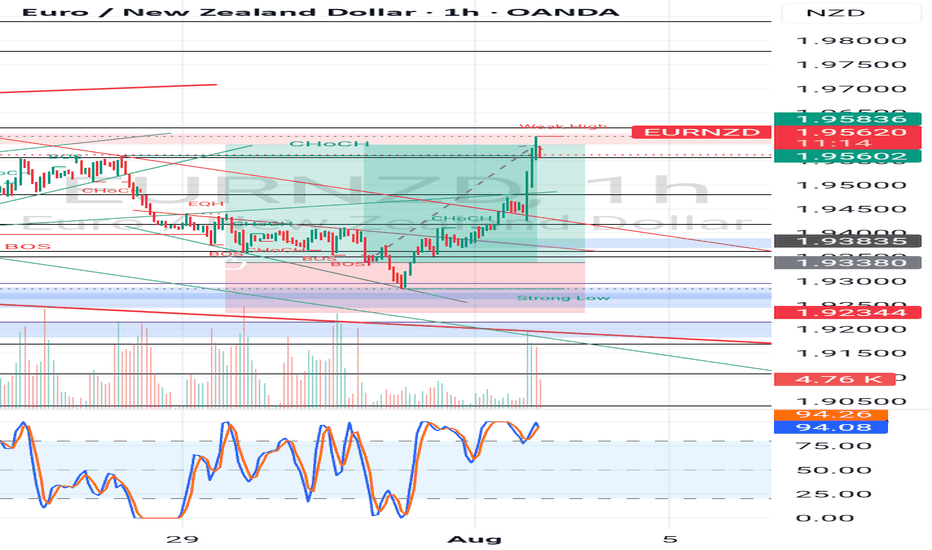Click the 1.90500 price axis label
Viewport: 932px width, 550px height.
click(x=851, y=401)
